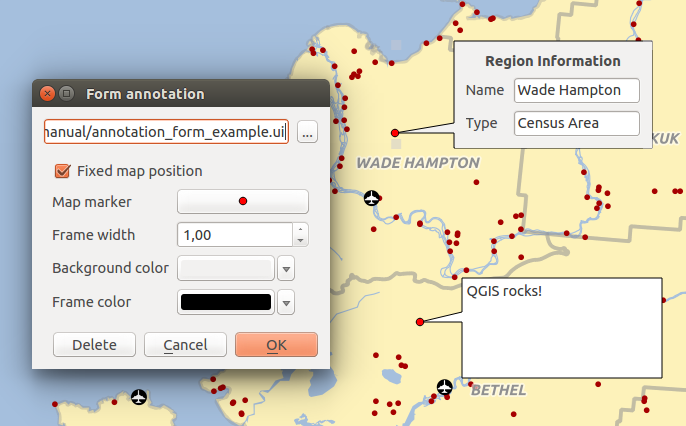Open the black Frame color swatch
Viewport: 686px width, 426px height.
pos(225,302)
